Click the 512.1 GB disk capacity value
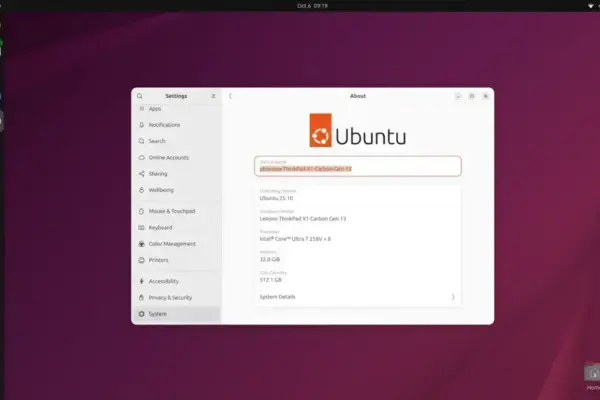 tap(271, 280)
